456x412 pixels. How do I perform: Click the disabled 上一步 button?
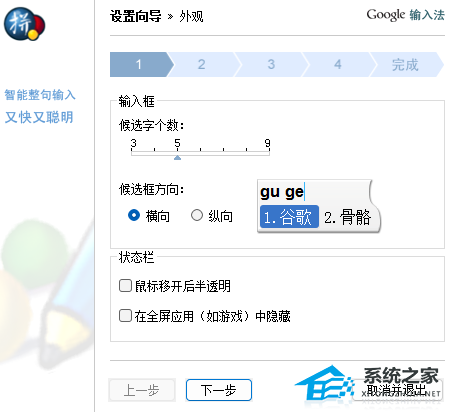[142, 390]
